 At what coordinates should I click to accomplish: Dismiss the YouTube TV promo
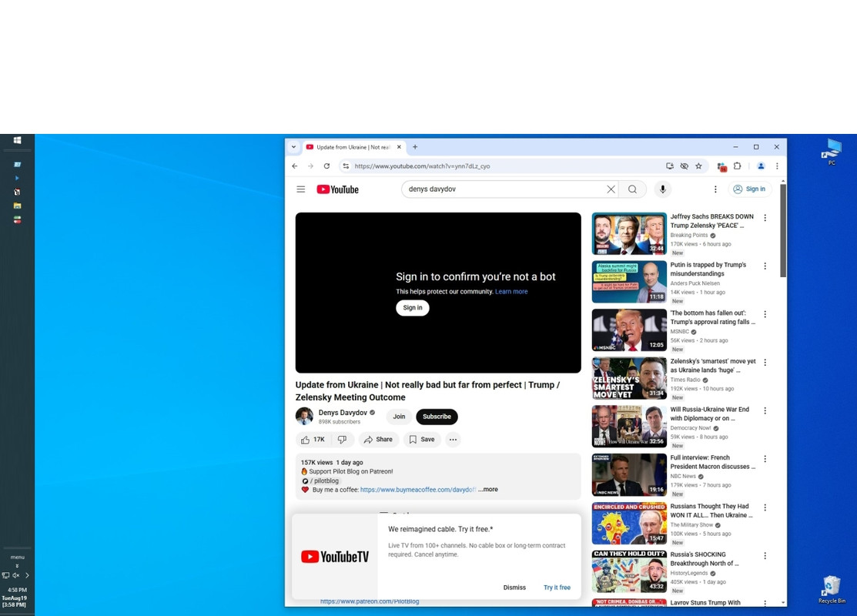(x=514, y=588)
